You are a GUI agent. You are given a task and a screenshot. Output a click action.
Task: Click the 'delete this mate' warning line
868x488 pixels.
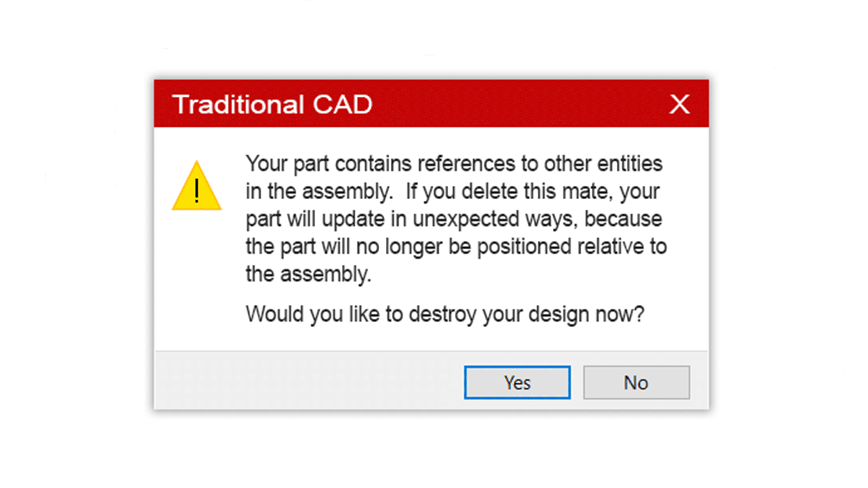coord(452,191)
